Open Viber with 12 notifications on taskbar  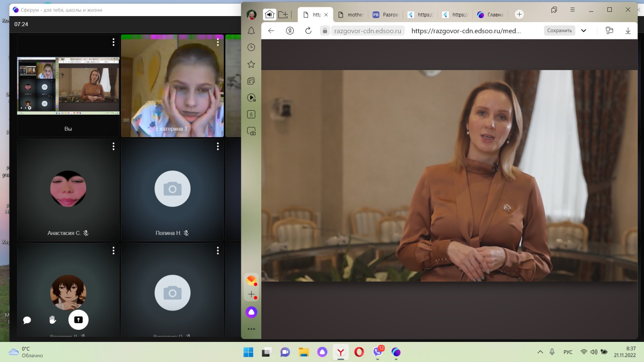coord(378,352)
